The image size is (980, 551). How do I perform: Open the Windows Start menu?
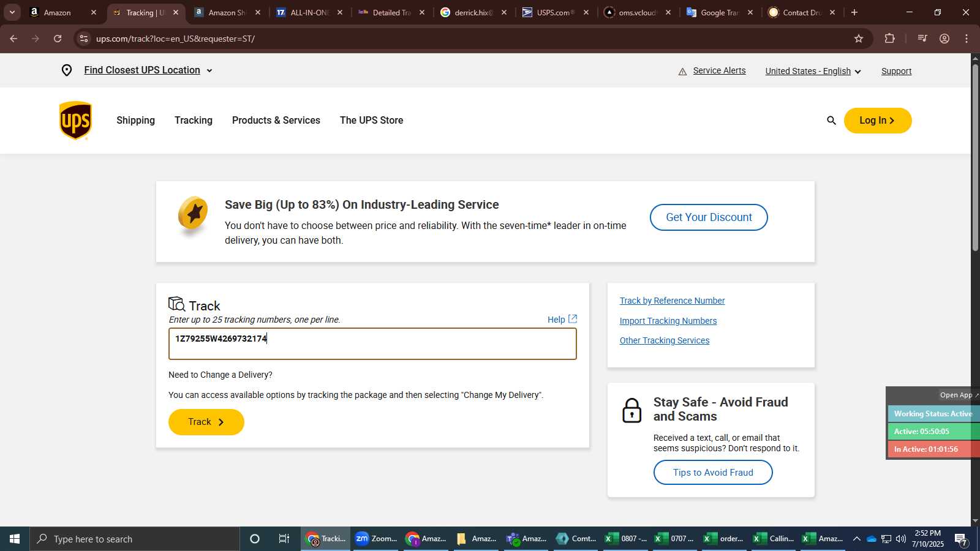click(15, 539)
